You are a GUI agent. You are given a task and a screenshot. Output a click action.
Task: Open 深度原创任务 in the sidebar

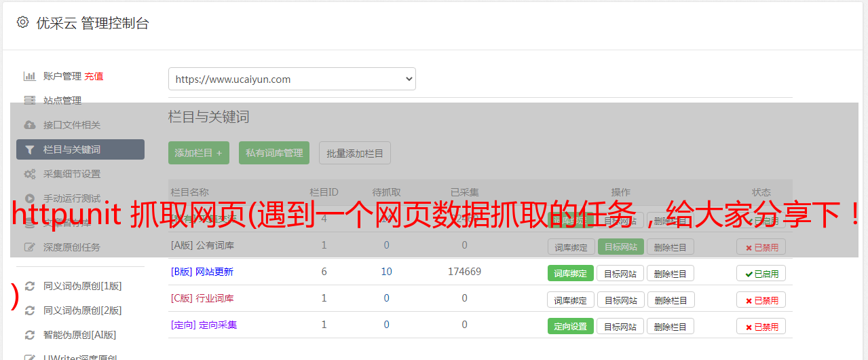(72, 247)
